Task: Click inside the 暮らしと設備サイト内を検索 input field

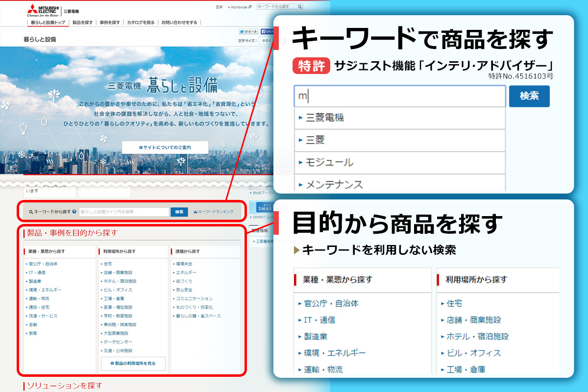Action: click(125, 212)
